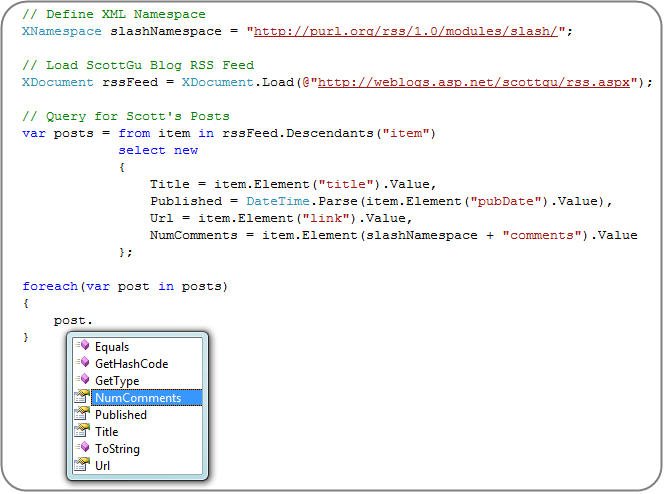Click the XNamespace type name

[62, 32]
